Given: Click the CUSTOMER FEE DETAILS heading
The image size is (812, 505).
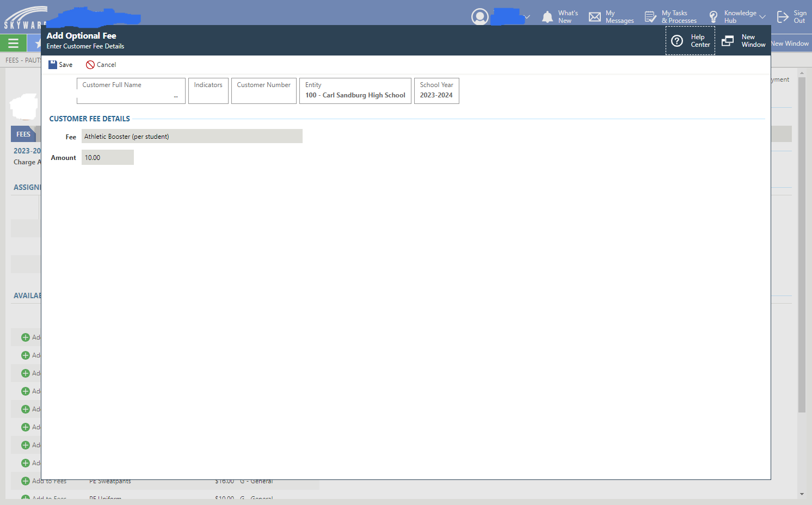Looking at the screenshot, I should click(90, 119).
